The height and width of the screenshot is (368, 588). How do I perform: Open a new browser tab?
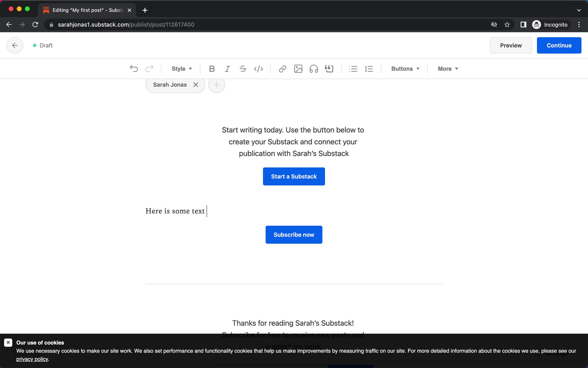point(145,10)
